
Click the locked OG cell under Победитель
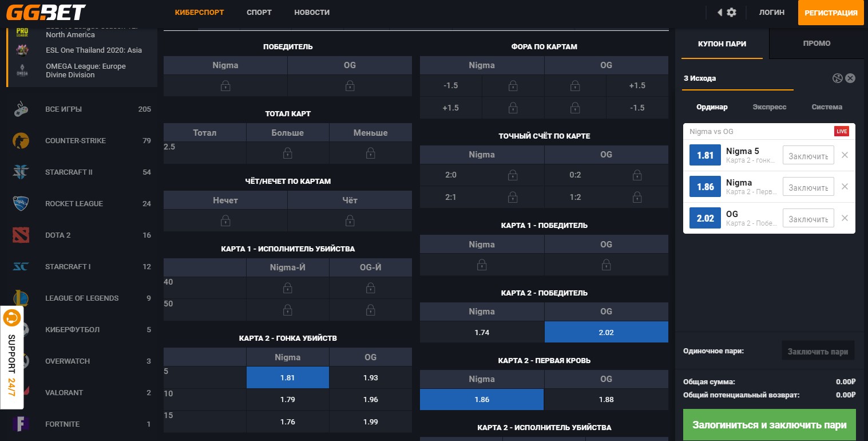click(x=350, y=85)
